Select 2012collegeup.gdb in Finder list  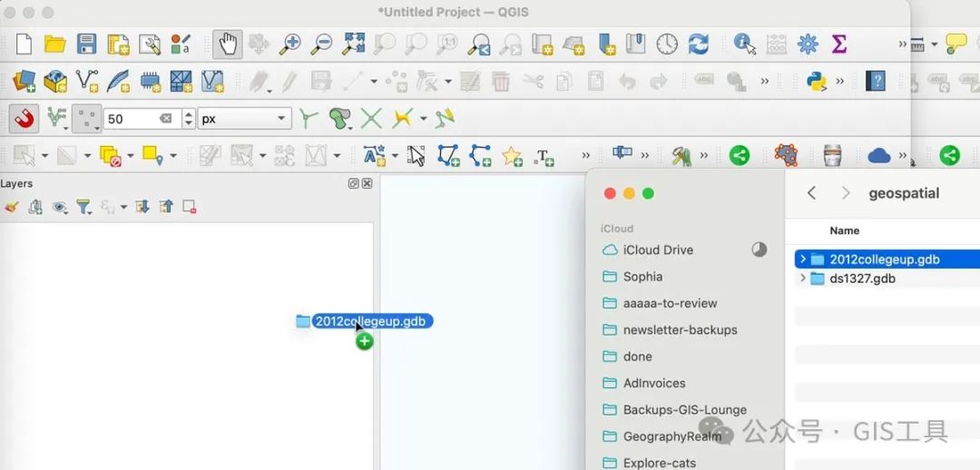tap(887, 259)
